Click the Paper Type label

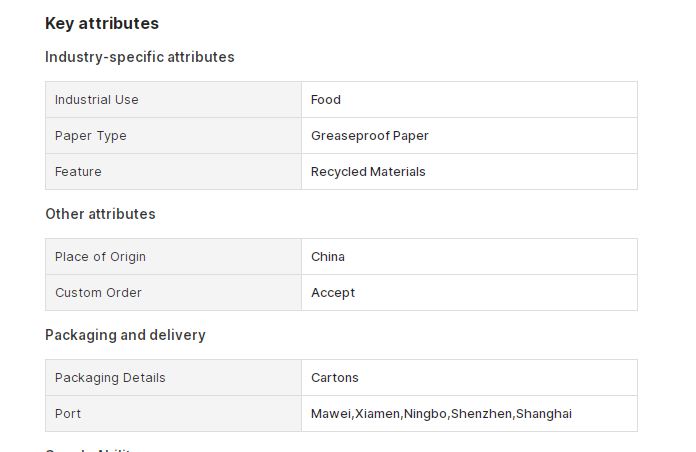(x=91, y=136)
